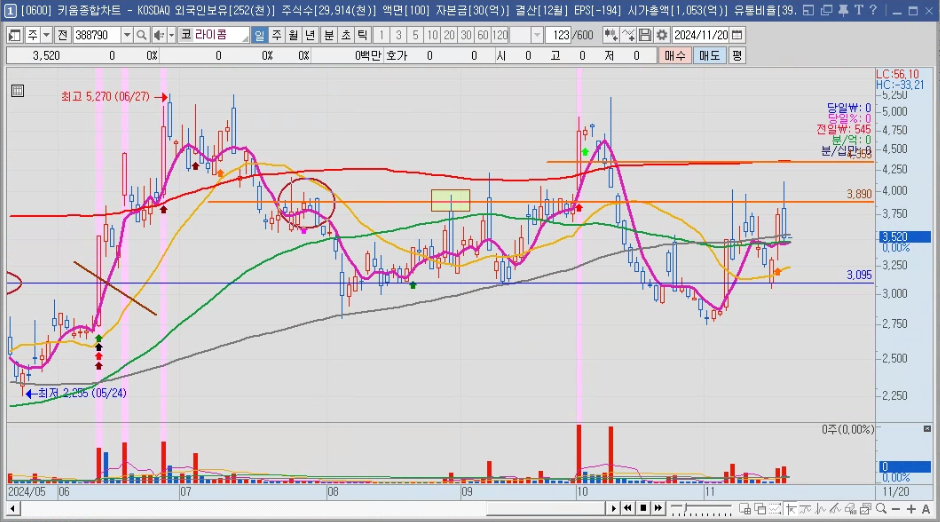
Task: Click the 3,095 blue price line label
Action: 859,275
